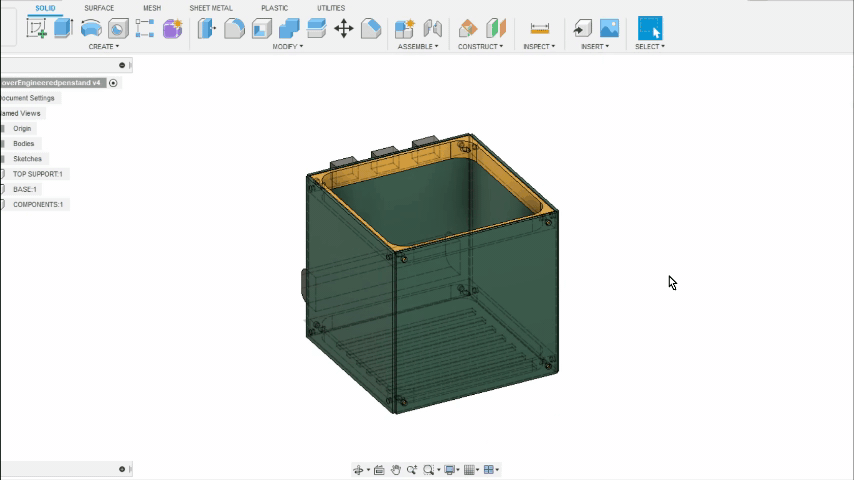Click the Midplane construct icon
Screen dimensions: 854x480
point(495,28)
